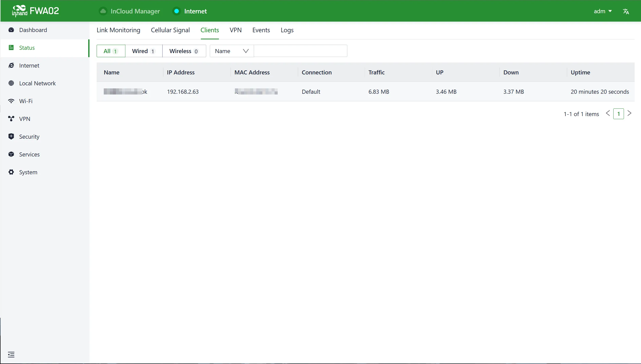Click IP address 192.168.2.63
This screenshot has height=364, width=641.
183,92
